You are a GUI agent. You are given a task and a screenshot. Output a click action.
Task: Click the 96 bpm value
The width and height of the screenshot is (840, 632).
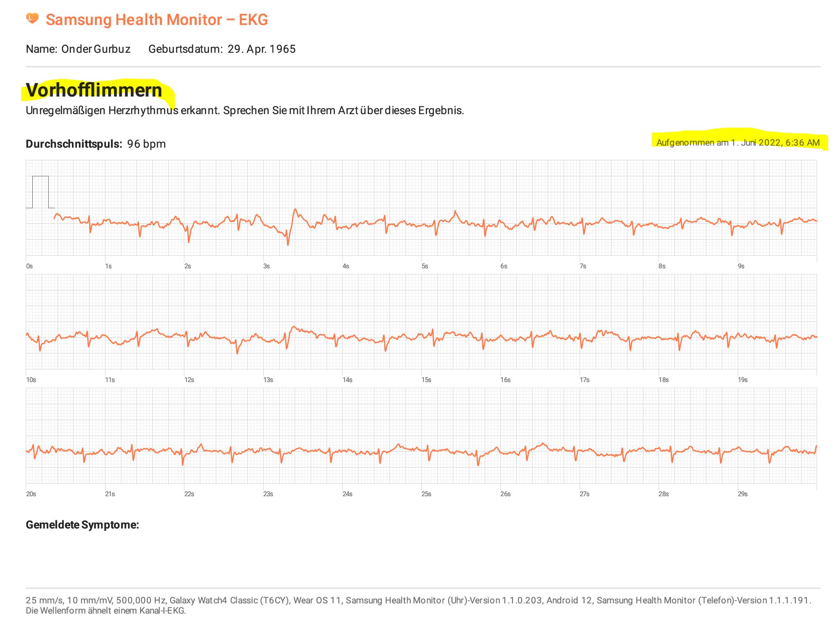[146, 144]
